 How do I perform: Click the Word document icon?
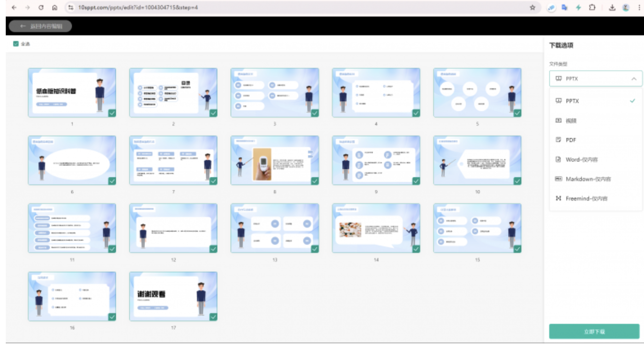coord(558,160)
